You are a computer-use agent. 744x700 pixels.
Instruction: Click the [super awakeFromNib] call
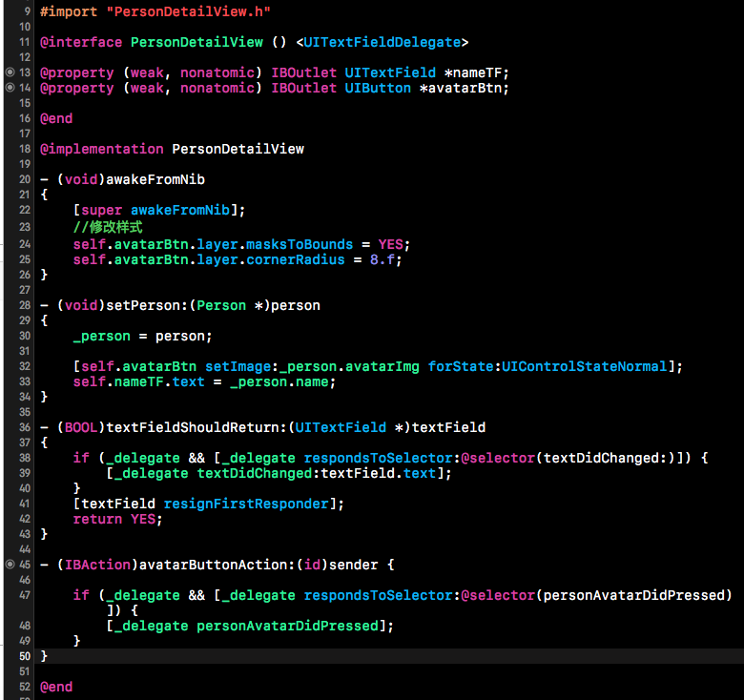(x=159, y=210)
